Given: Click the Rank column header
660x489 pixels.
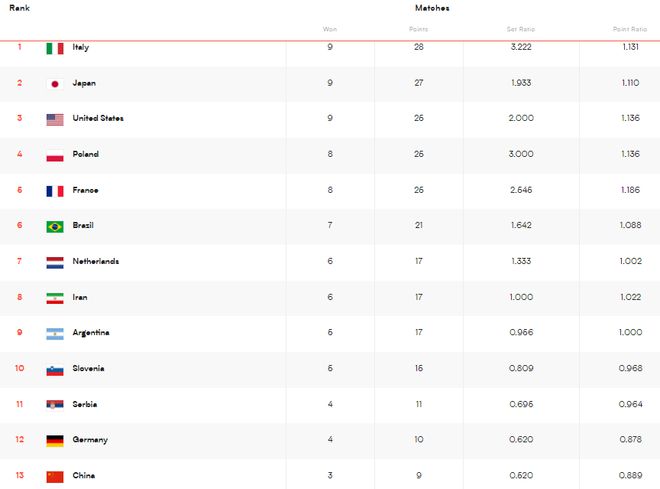Looking at the screenshot, I should tap(19, 8).
